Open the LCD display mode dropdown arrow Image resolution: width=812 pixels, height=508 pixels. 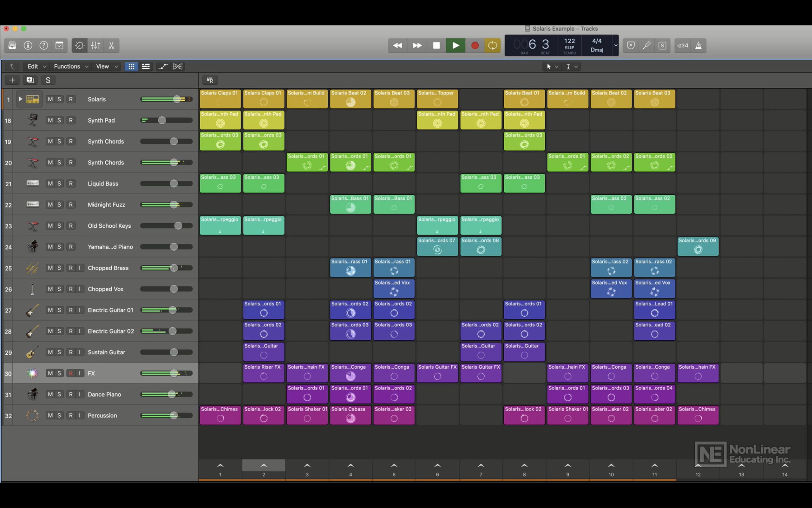pos(616,45)
